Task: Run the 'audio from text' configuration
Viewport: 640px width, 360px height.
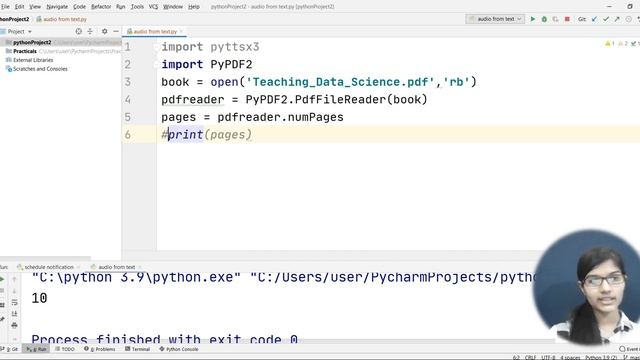Action: click(x=533, y=19)
